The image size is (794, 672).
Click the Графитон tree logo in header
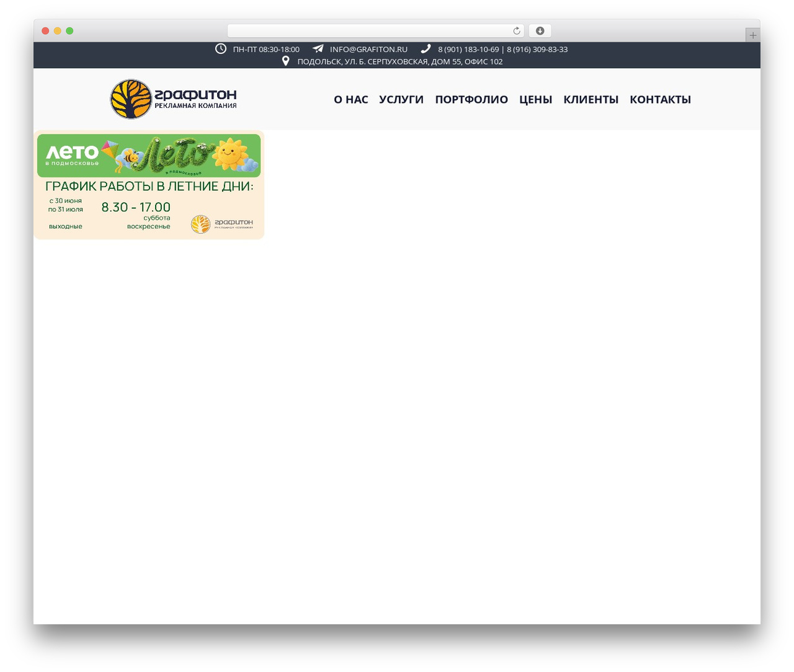pyautogui.click(x=174, y=99)
